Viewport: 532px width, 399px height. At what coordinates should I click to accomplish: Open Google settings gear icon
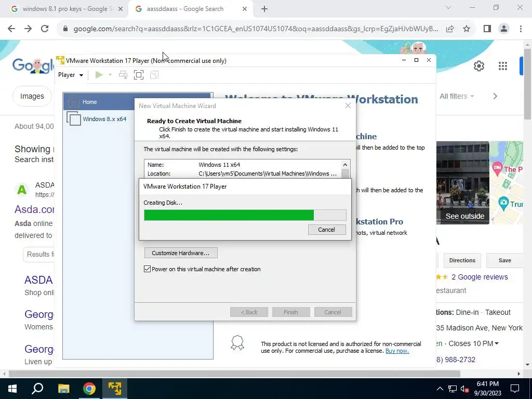[x=478, y=66]
